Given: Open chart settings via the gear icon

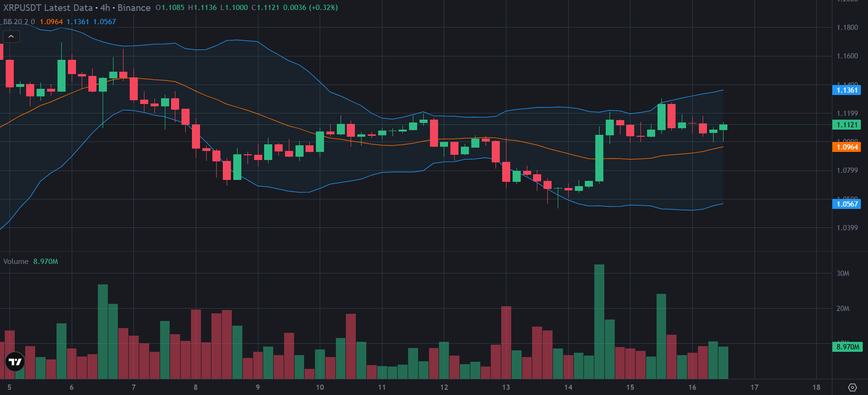Looking at the screenshot, I should coord(852,387).
